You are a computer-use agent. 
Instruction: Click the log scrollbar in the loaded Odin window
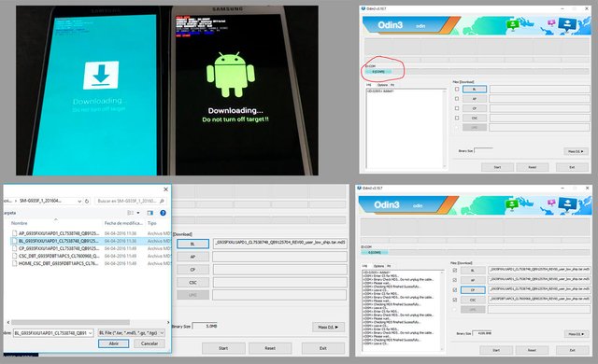442,310
